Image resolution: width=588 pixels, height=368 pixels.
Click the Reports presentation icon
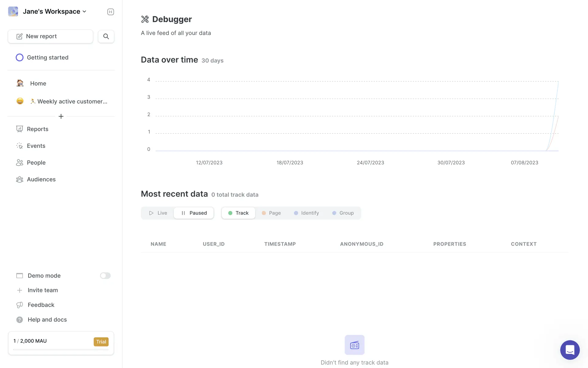tap(20, 129)
